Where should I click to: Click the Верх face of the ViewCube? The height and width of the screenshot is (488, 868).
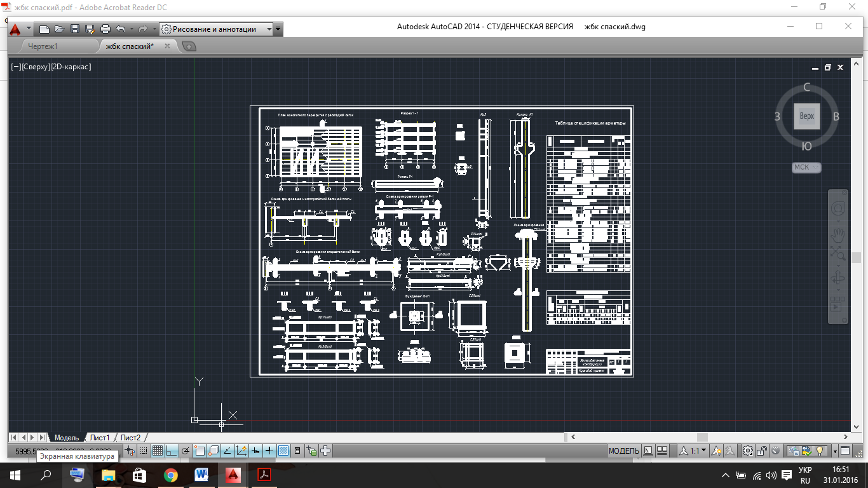[806, 116]
